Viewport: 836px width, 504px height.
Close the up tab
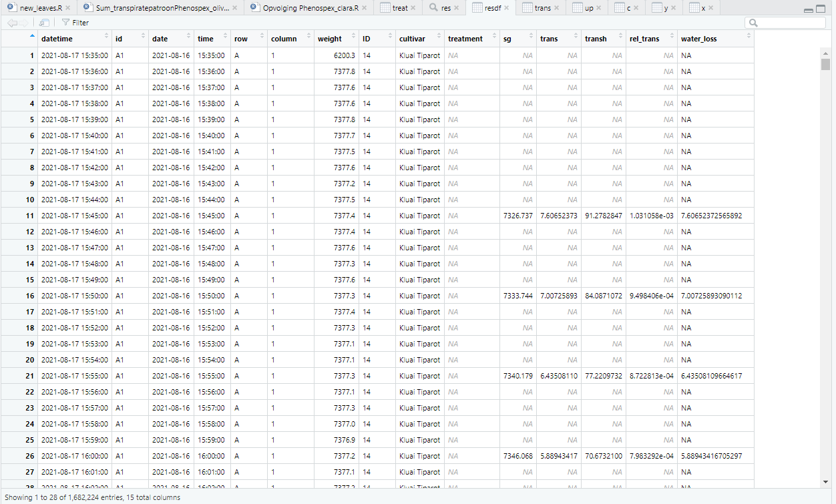(x=599, y=8)
